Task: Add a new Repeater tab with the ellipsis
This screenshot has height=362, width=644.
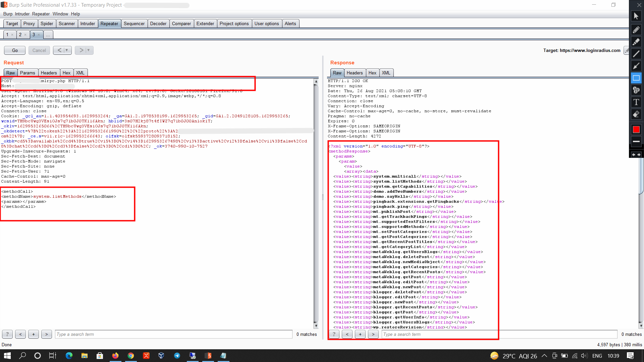Action: pyautogui.click(x=48, y=35)
